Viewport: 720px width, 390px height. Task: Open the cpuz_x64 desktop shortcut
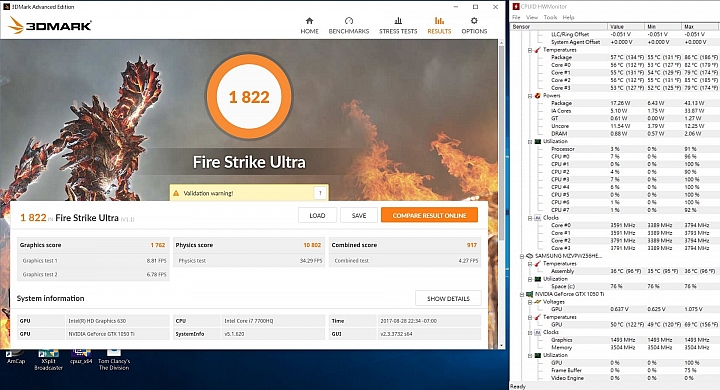tap(81, 357)
